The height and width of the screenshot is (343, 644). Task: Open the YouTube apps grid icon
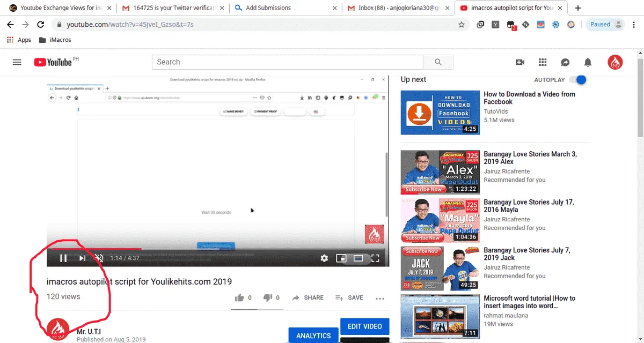[x=543, y=62]
